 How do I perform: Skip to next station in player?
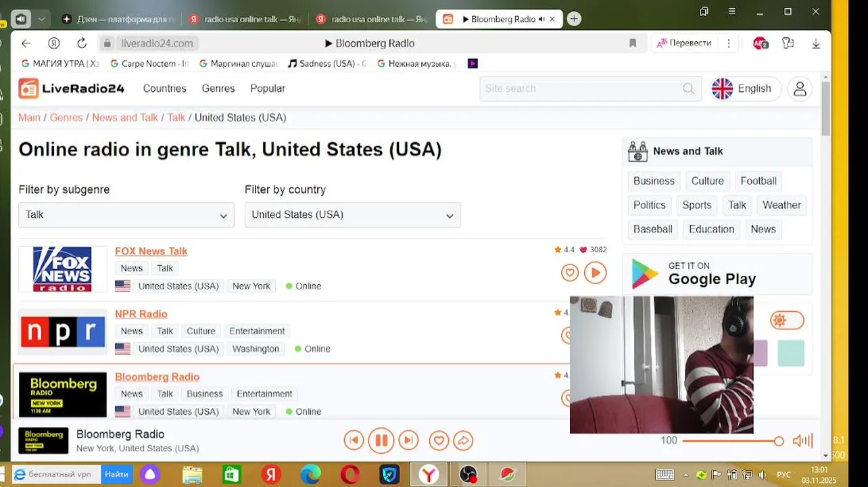click(408, 441)
